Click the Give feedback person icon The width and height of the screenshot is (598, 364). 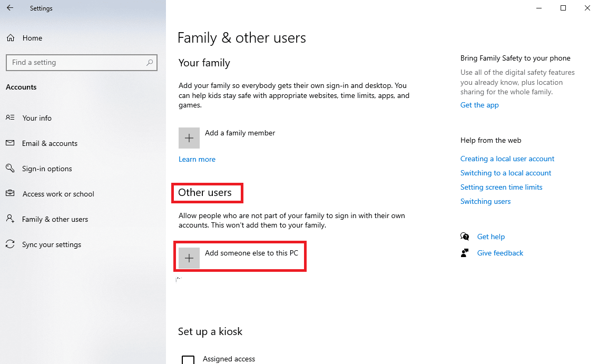tap(465, 253)
